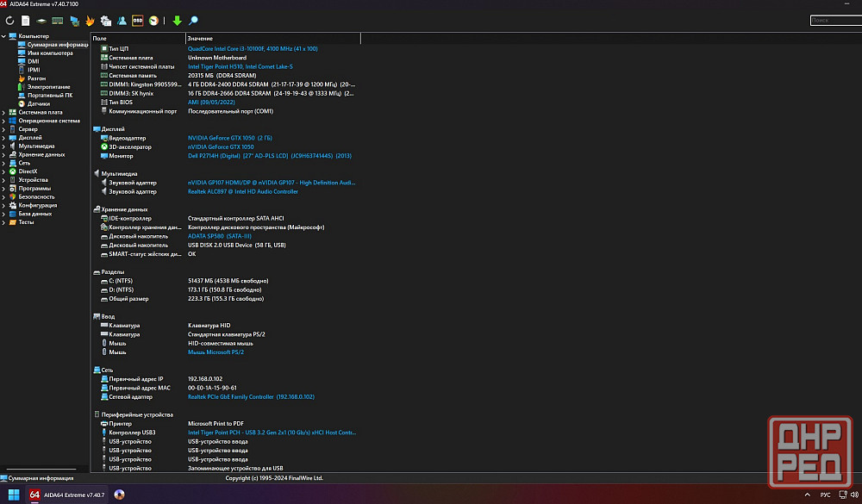This screenshot has width=862, height=504.
Task: Expand the Сервер tree node
Action: click(x=3, y=129)
